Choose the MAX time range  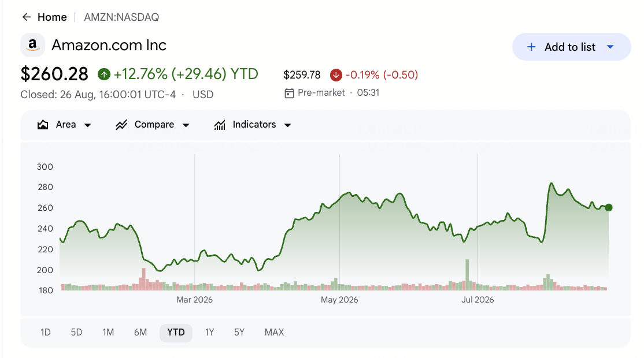tap(275, 332)
